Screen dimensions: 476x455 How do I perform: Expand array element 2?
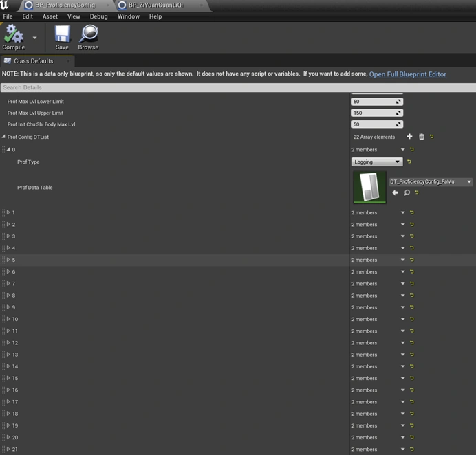point(8,224)
